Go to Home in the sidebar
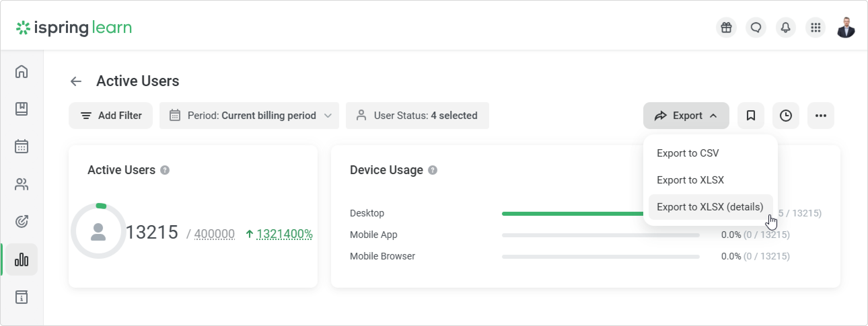Image resolution: width=868 pixels, height=326 pixels. click(x=22, y=71)
